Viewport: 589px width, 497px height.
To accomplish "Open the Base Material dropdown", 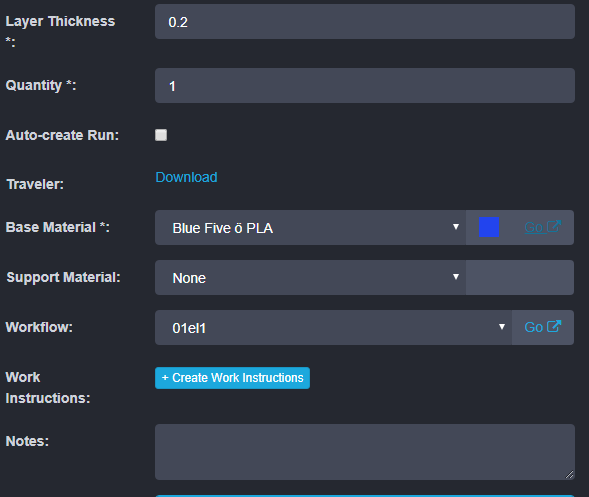I will (310, 228).
